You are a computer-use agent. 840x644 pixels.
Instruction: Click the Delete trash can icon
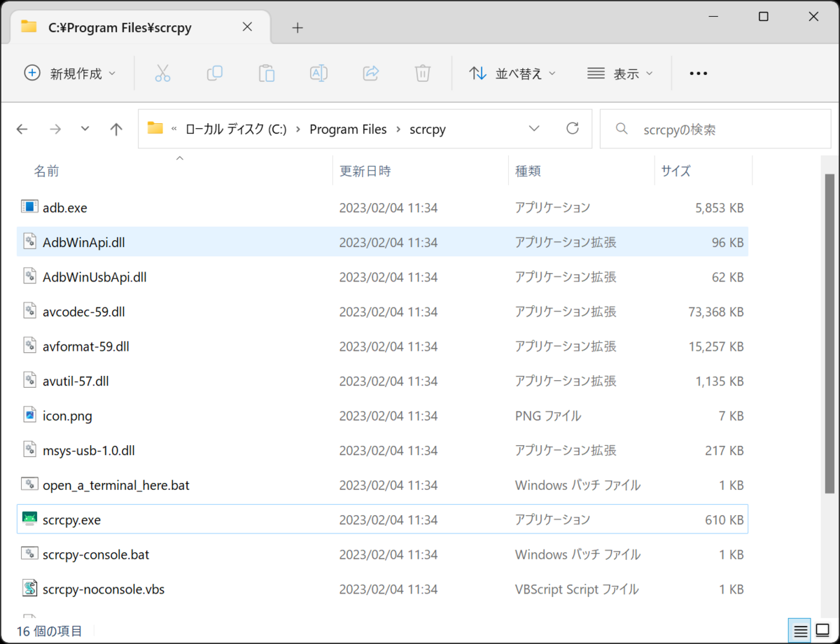click(x=422, y=73)
